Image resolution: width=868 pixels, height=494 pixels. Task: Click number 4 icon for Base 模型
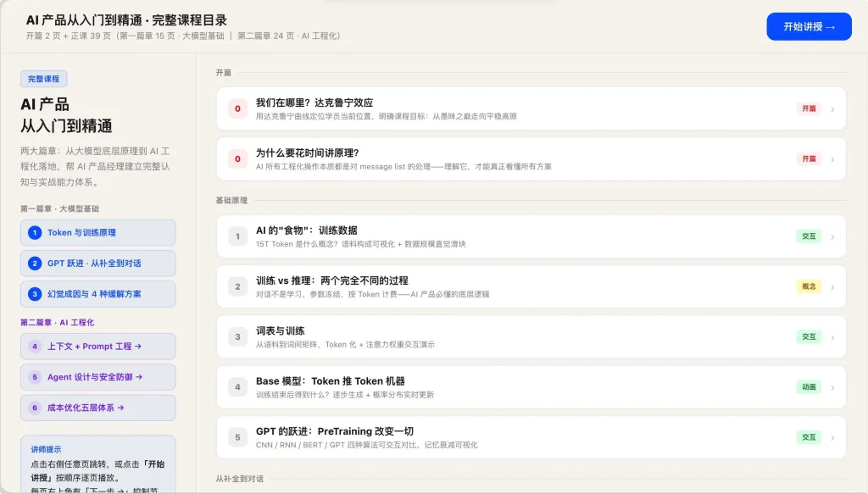pyautogui.click(x=238, y=387)
